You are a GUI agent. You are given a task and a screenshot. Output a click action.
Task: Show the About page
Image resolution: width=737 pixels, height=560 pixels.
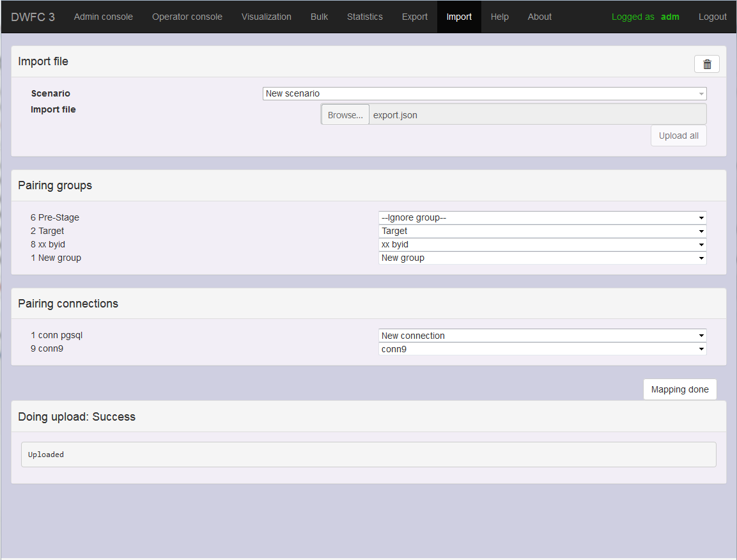pos(539,17)
